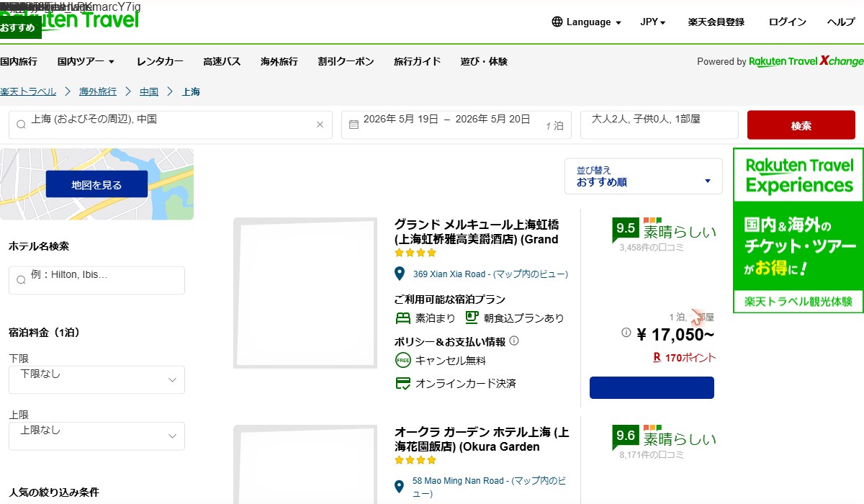
Task: Click the info icon beside ポリシー&お支払い情報
Action: (x=514, y=341)
